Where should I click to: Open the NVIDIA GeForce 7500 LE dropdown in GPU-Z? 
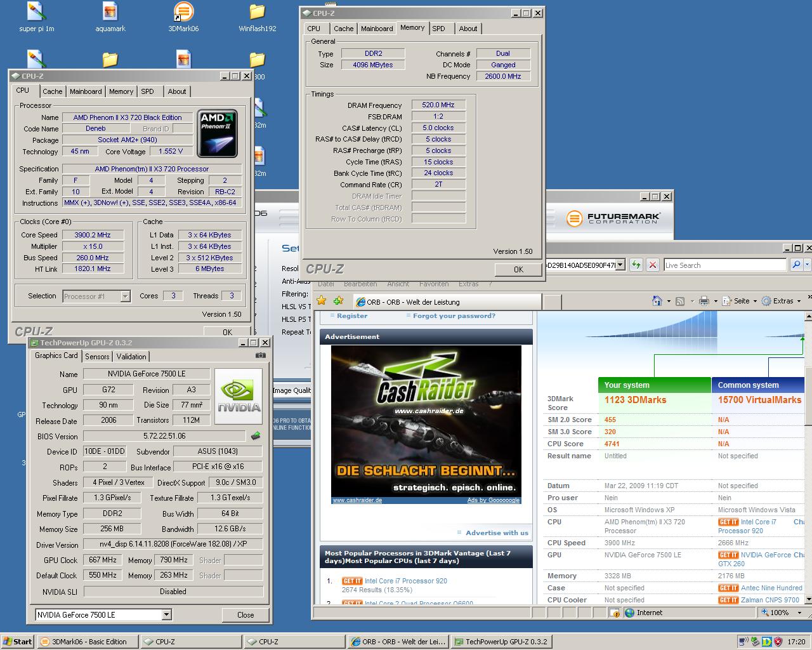pyautogui.click(x=166, y=614)
